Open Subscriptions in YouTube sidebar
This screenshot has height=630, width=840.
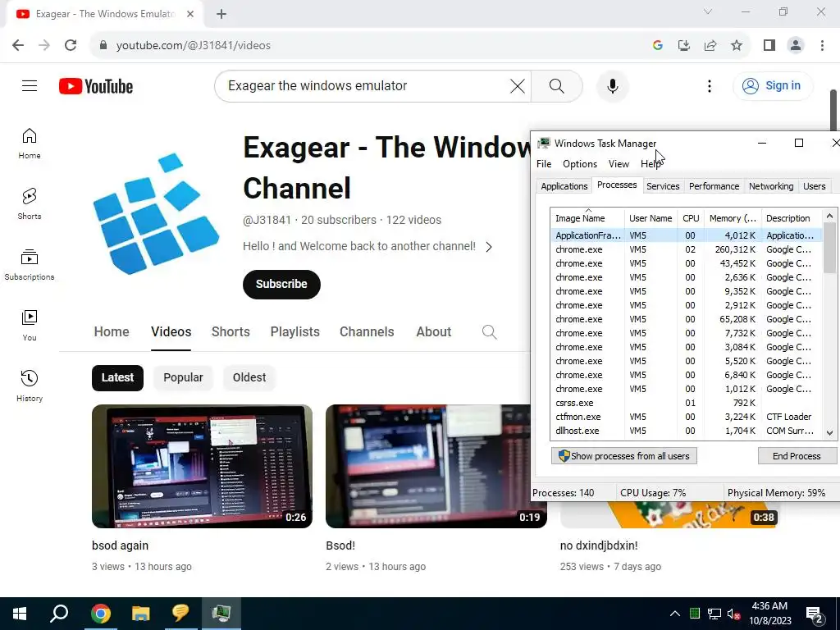coord(30,265)
